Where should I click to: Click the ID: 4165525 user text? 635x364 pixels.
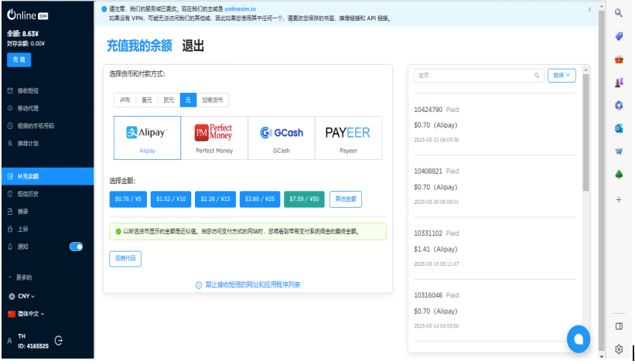33,346
